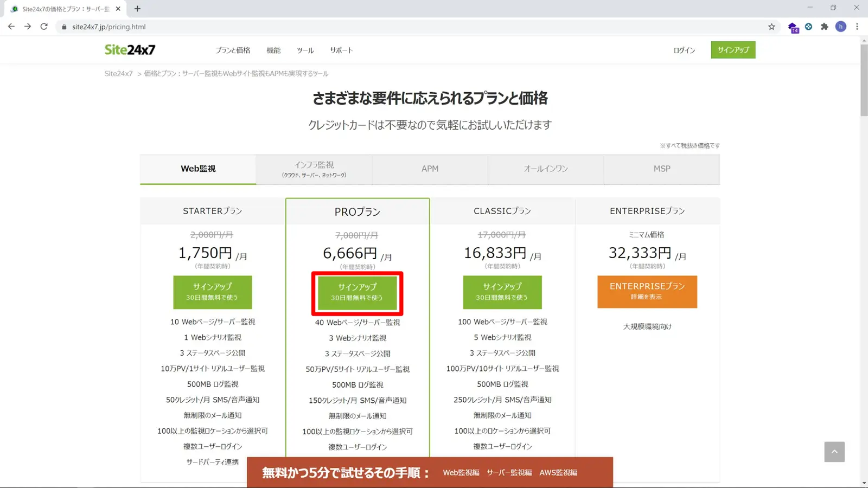This screenshot has height=488, width=868.
Task: Switch to the オールインワン tab
Action: tap(546, 169)
